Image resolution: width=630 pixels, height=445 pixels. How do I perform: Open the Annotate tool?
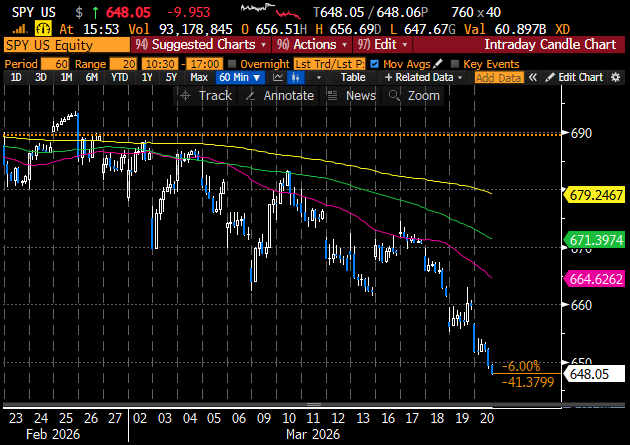pos(280,96)
